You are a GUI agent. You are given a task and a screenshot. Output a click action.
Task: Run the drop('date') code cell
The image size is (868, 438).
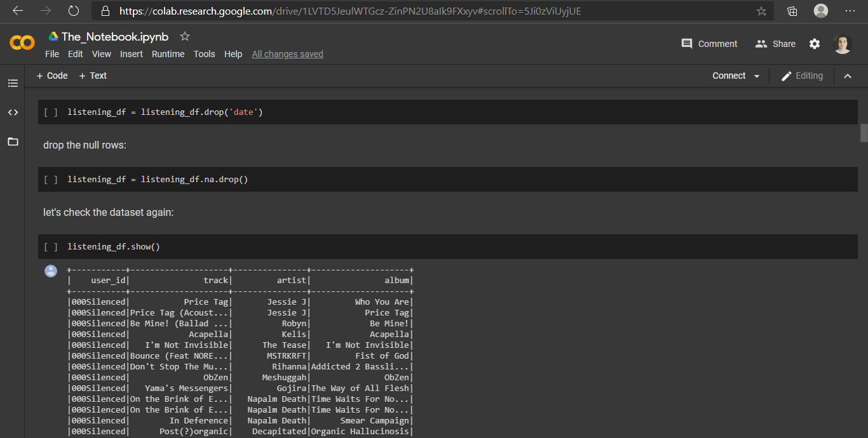(51, 112)
